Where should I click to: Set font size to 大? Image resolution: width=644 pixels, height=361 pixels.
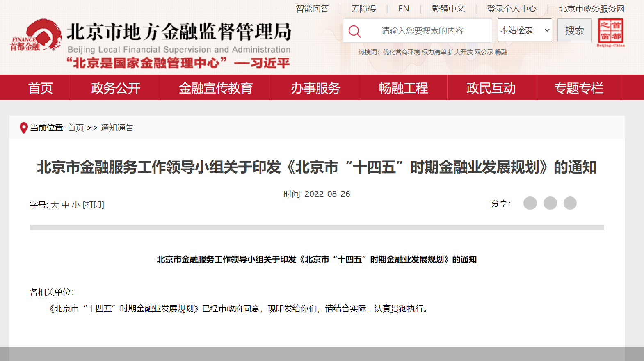point(55,205)
